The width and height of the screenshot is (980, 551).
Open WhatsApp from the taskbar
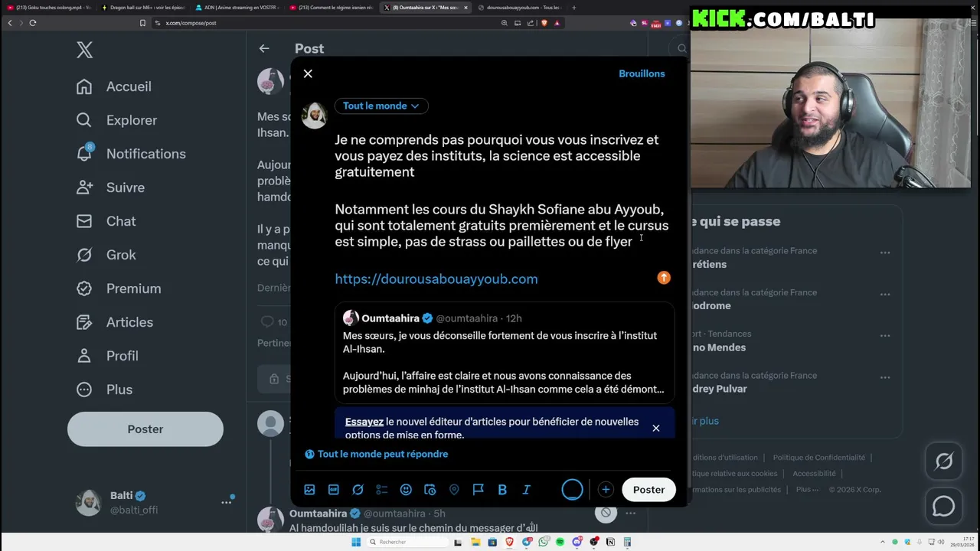(x=544, y=542)
